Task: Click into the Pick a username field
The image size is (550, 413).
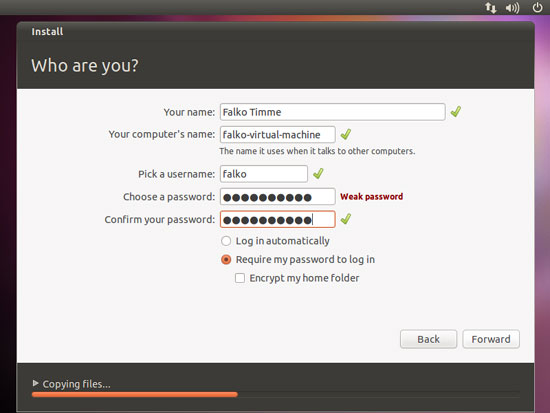Action: (264, 174)
